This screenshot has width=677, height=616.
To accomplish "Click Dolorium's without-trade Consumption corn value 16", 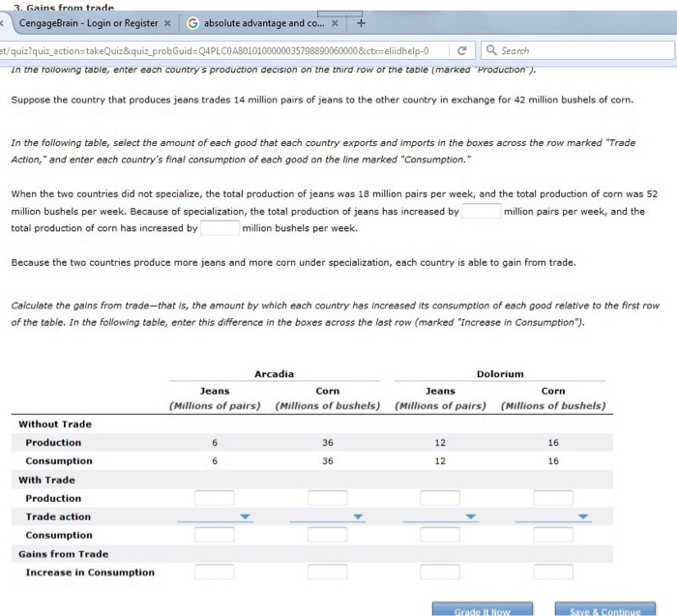I will pyautogui.click(x=553, y=461).
